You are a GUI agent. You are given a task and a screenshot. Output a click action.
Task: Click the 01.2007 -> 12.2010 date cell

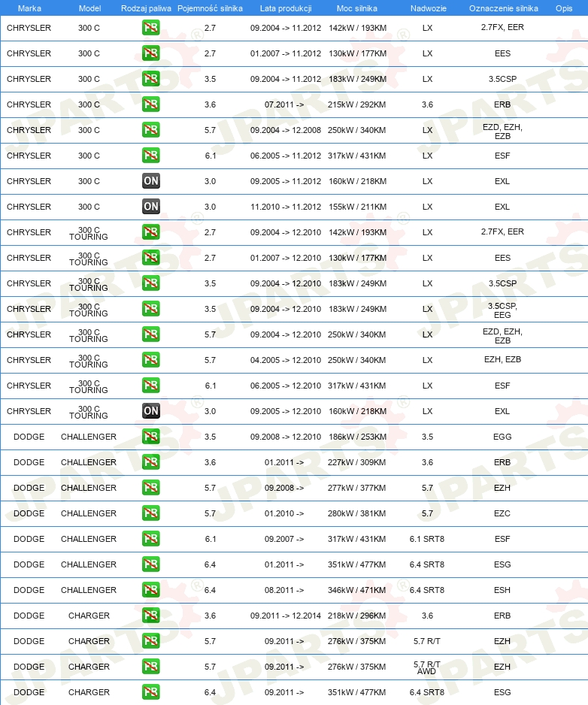286,258
